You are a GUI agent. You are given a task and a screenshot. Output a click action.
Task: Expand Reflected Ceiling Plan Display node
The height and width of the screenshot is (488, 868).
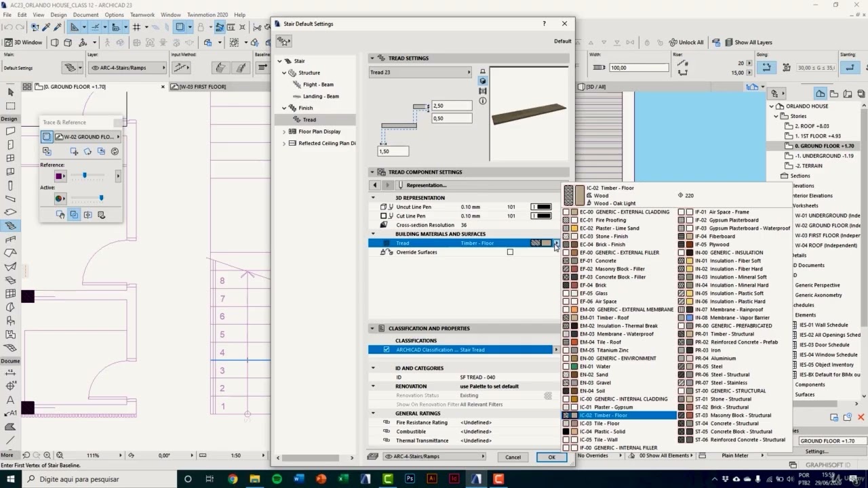(x=284, y=143)
